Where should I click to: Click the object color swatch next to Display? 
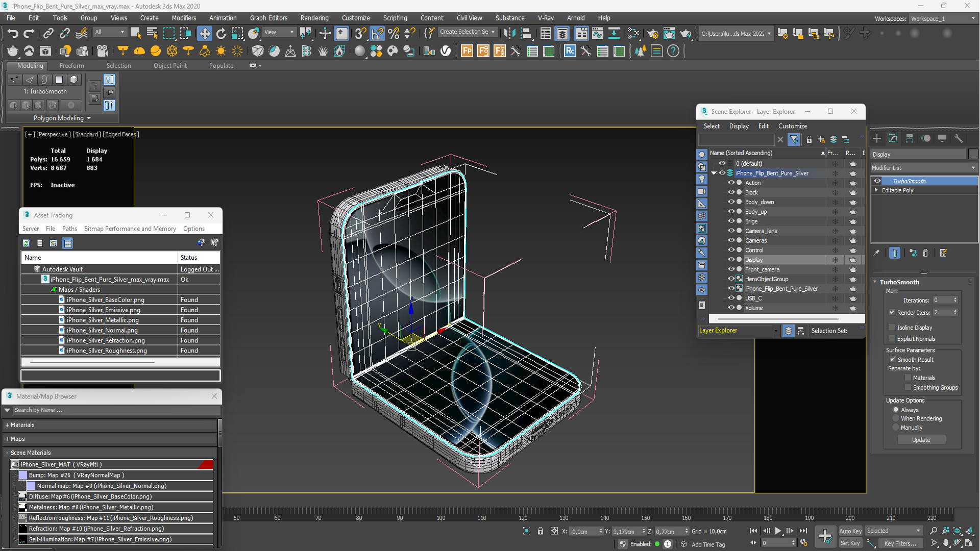pos(973,155)
